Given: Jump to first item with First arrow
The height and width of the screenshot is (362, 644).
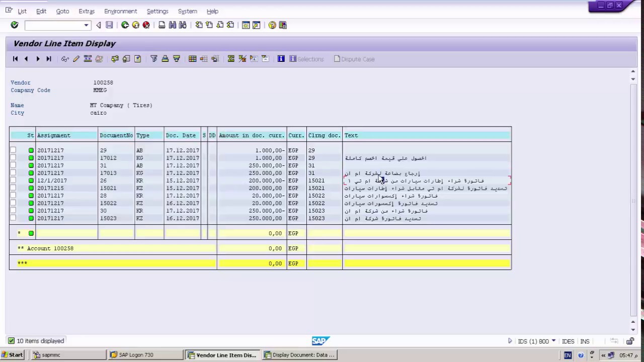Looking at the screenshot, I should tap(15, 59).
